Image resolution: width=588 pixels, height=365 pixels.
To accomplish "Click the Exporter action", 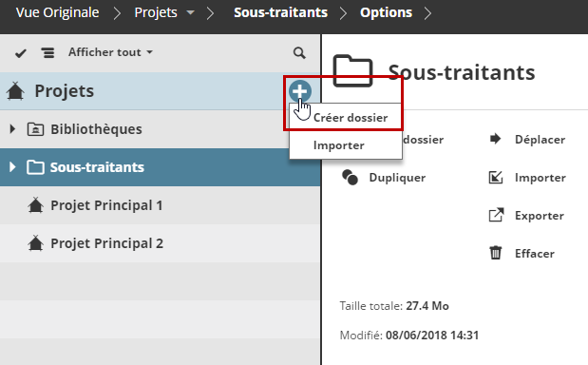I will point(540,216).
